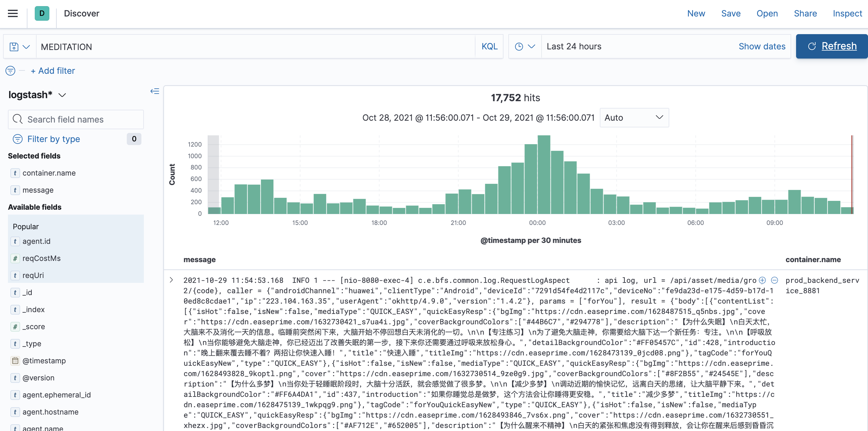The height and width of the screenshot is (431, 868).
Task: Open the hamburger navigation menu
Action: point(13,13)
